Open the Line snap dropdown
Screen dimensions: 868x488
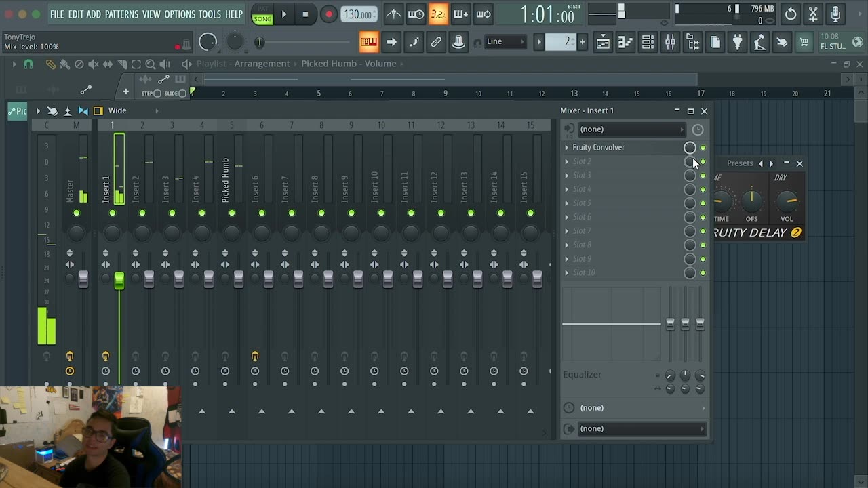click(505, 42)
